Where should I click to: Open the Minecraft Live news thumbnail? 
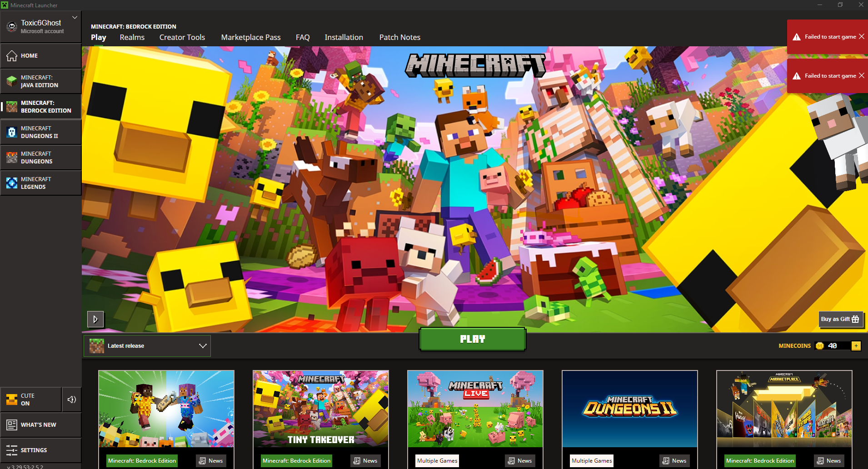tap(475, 409)
